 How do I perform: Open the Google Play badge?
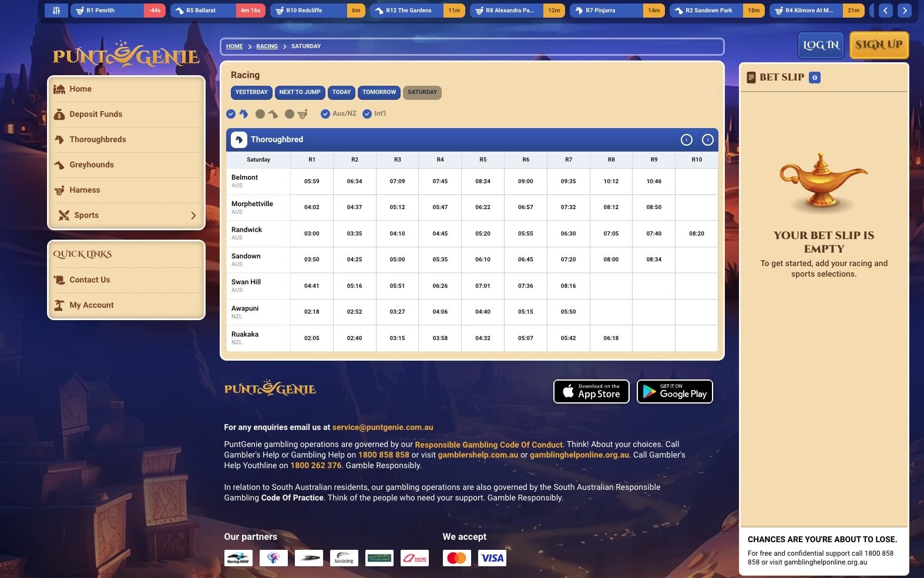tap(675, 392)
